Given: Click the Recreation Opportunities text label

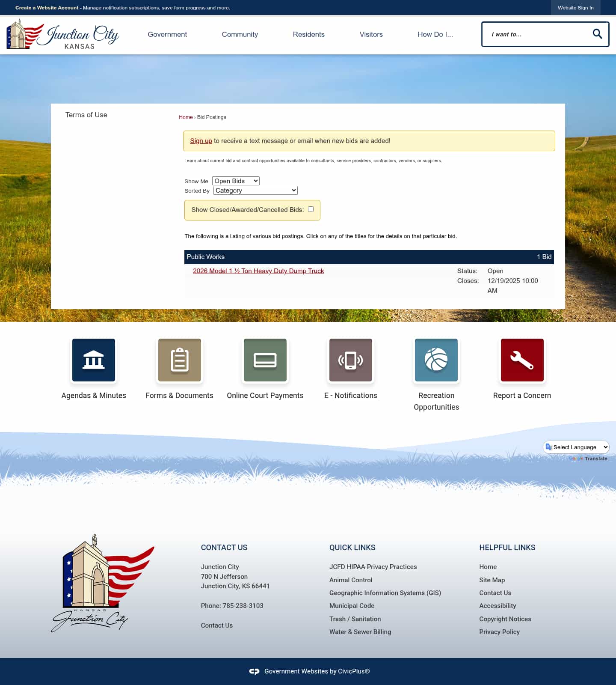Looking at the screenshot, I should pos(436,401).
